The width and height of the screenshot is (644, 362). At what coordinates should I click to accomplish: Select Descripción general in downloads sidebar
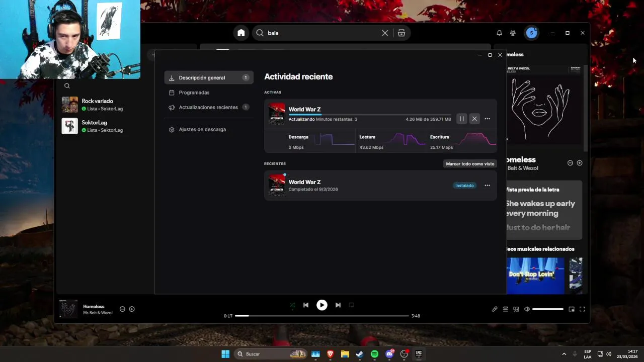point(208,77)
